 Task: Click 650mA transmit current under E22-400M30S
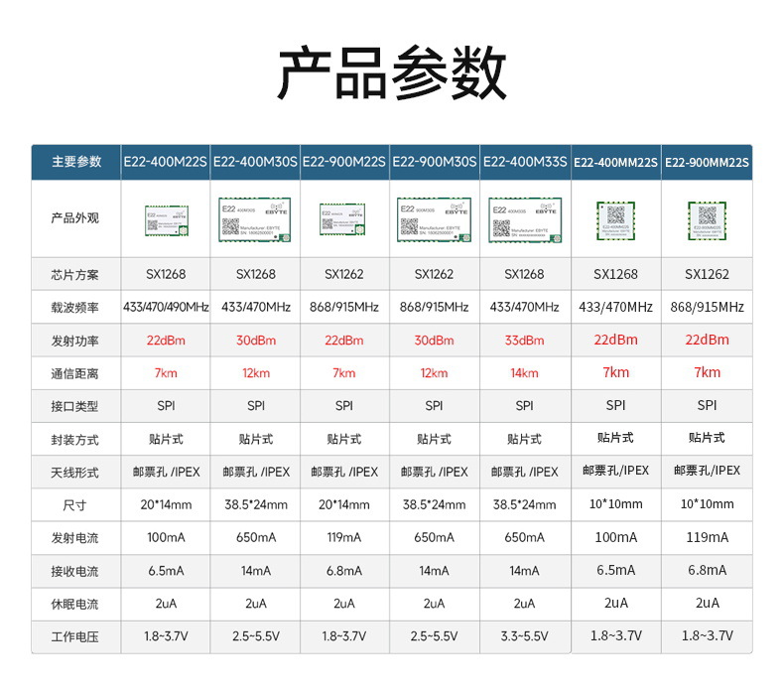(256, 537)
